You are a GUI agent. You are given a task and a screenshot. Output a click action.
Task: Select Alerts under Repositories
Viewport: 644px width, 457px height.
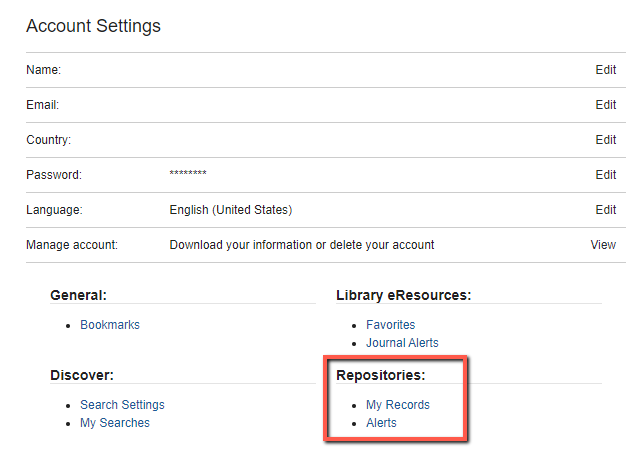(x=381, y=423)
